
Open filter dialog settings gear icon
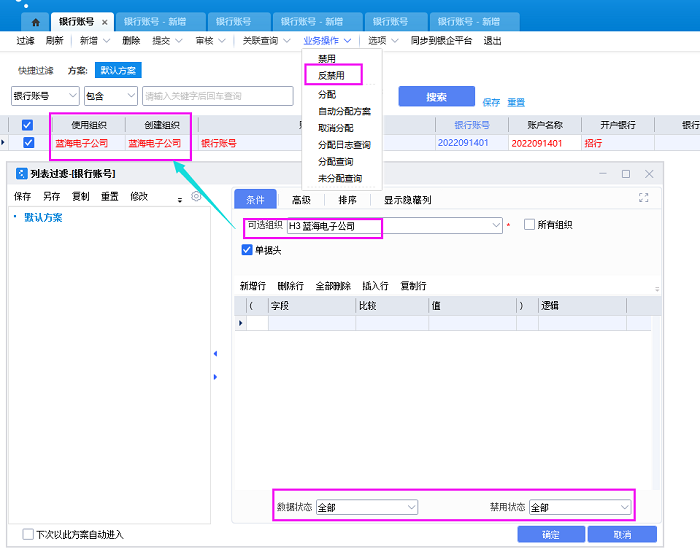point(196,197)
